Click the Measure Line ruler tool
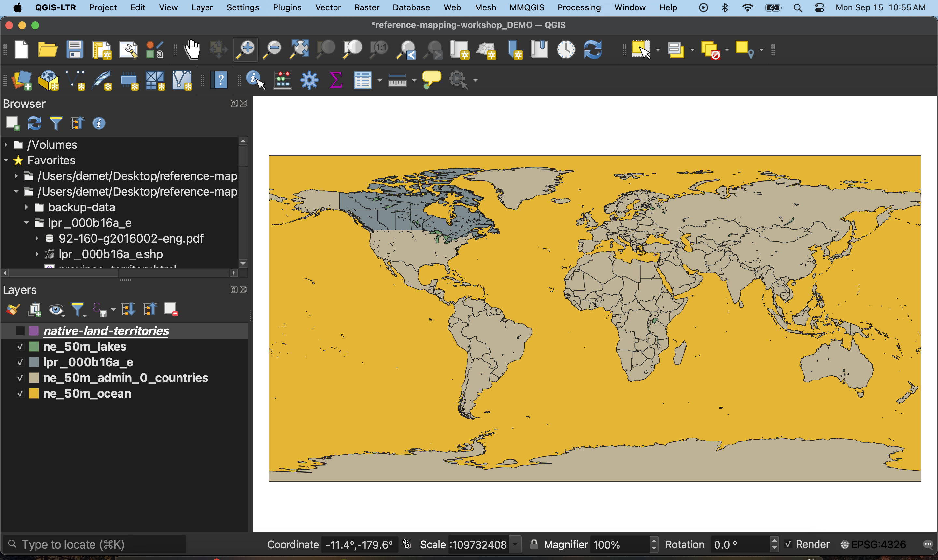Screen dimensions: 938x560 [397, 80]
